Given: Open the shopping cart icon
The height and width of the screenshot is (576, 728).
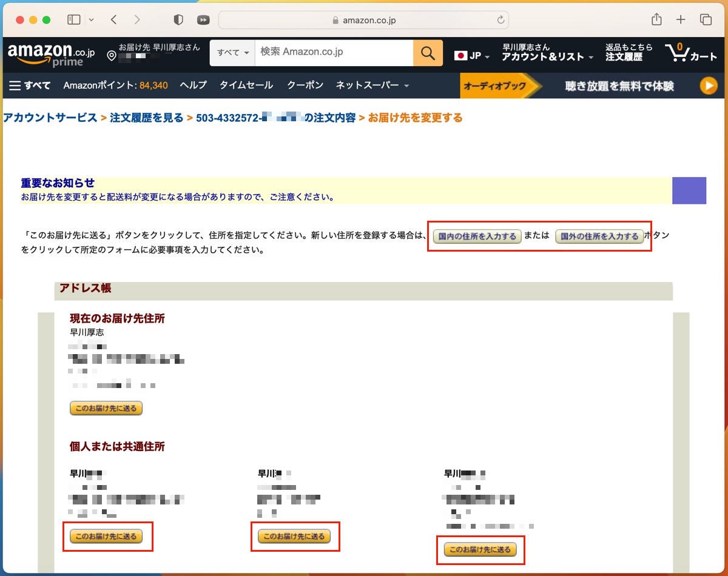Looking at the screenshot, I should click(x=691, y=53).
